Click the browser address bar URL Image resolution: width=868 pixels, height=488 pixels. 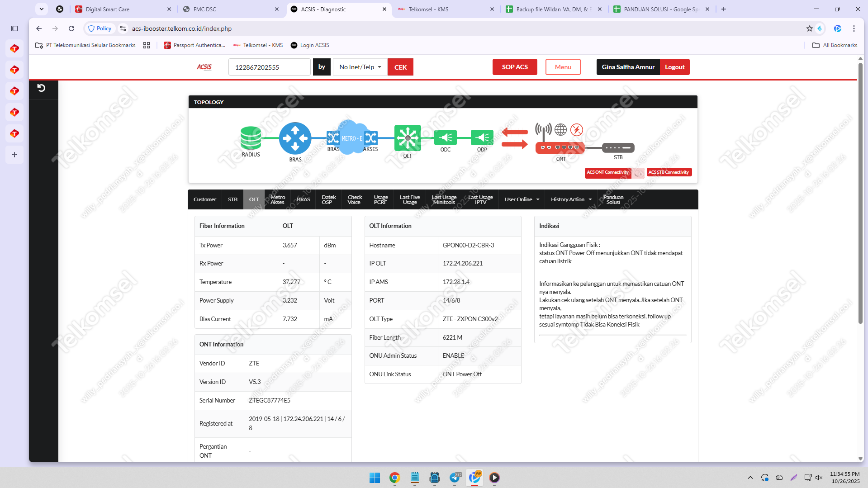point(182,28)
